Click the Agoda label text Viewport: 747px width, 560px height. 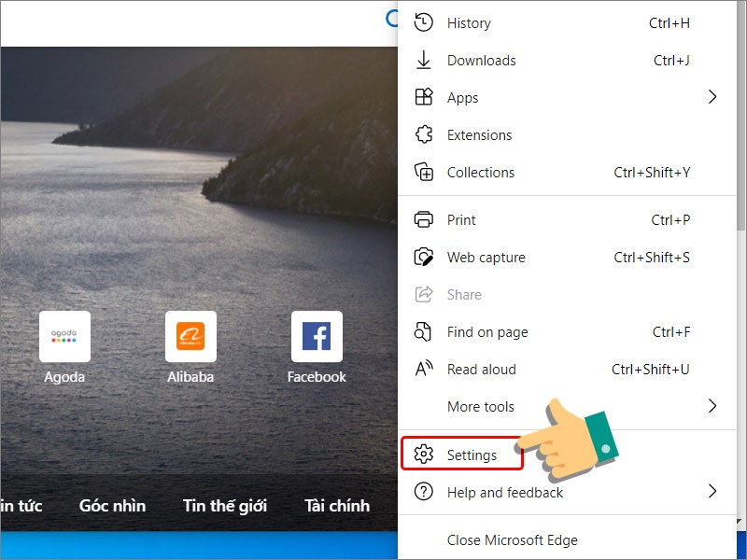click(64, 377)
